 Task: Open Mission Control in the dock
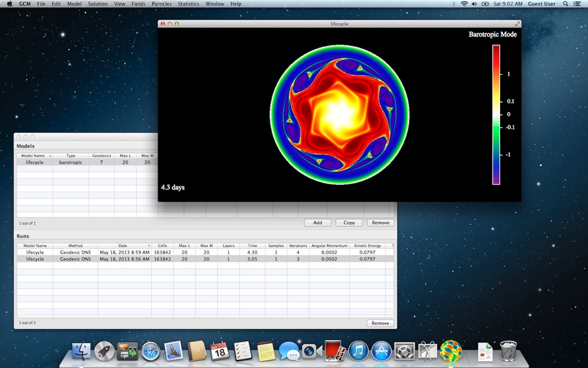128,351
